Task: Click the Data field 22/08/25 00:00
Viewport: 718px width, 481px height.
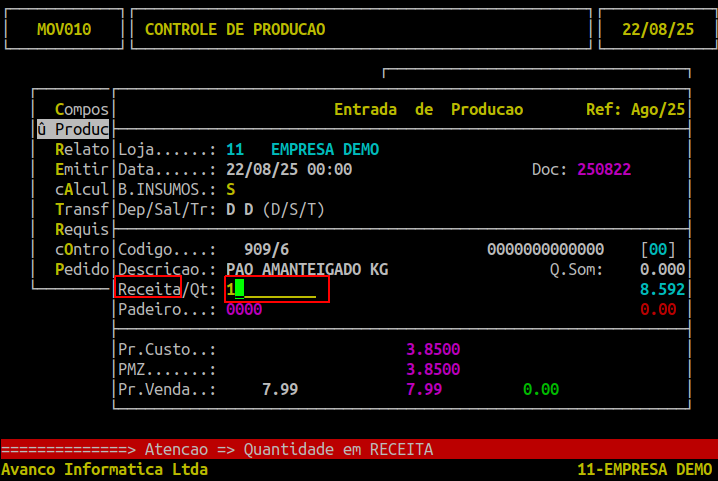Action: (289, 169)
